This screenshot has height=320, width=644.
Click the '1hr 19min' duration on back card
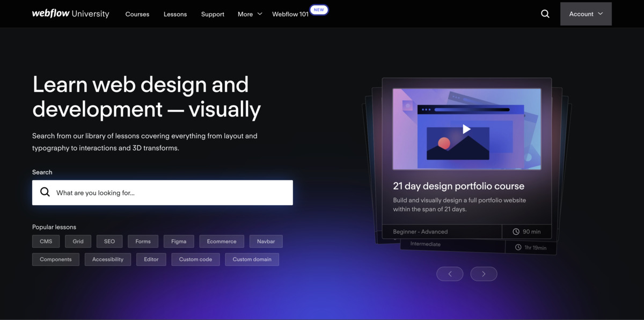coord(536,248)
